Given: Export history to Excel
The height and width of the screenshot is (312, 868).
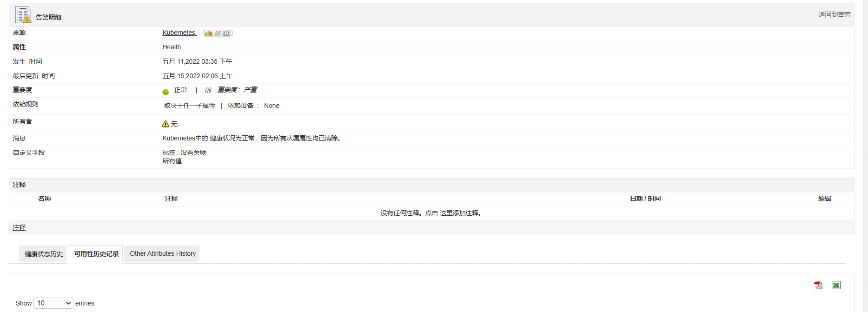Looking at the screenshot, I should (836, 285).
